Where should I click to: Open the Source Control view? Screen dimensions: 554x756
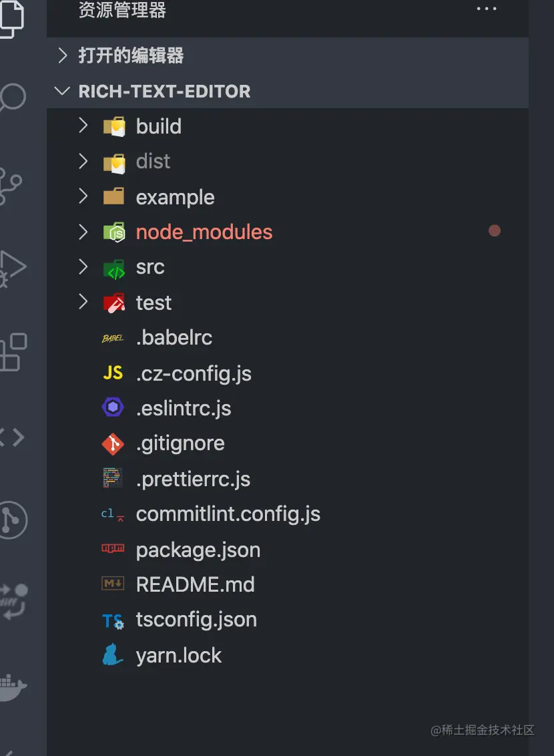pos(11,182)
